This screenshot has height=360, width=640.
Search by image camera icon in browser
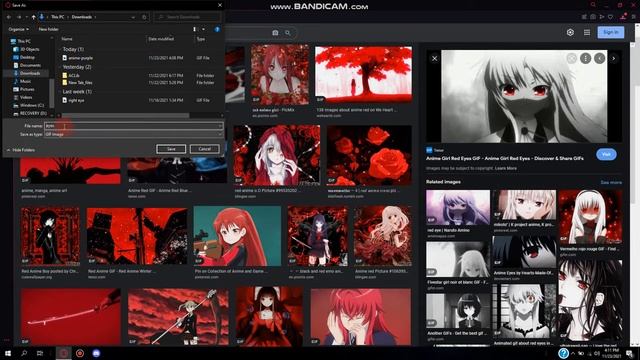[275, 33]
